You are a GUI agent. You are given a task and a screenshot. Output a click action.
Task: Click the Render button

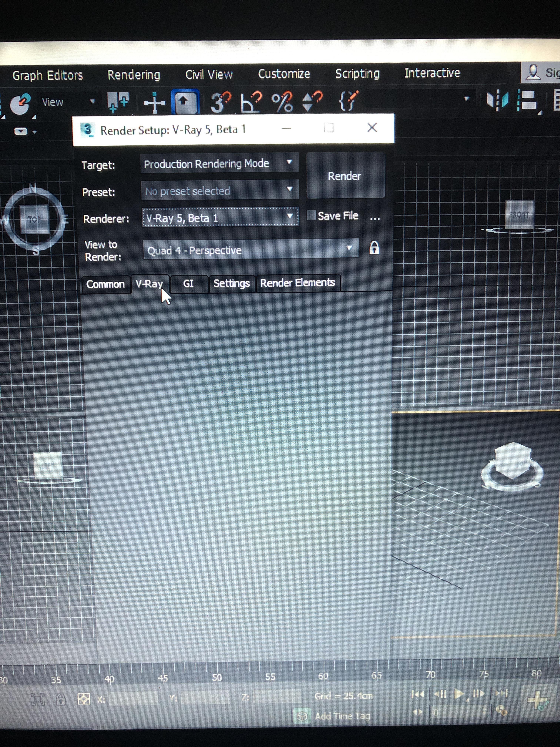345,176
